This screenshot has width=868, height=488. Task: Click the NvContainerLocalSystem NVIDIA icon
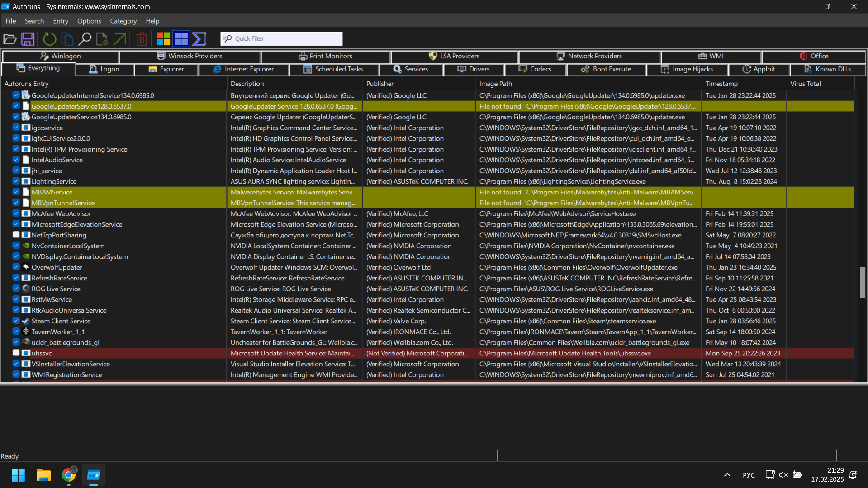[x=26, y=246]
